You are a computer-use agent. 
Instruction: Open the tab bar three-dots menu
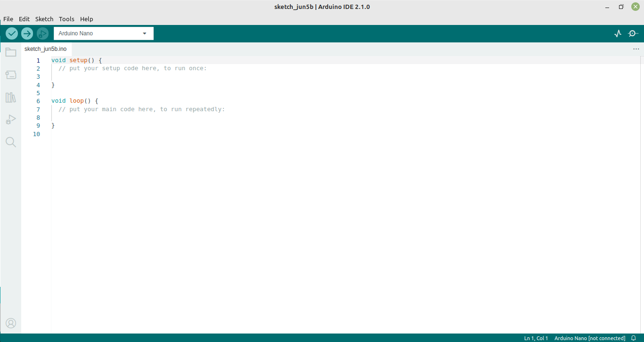[636, 49]
